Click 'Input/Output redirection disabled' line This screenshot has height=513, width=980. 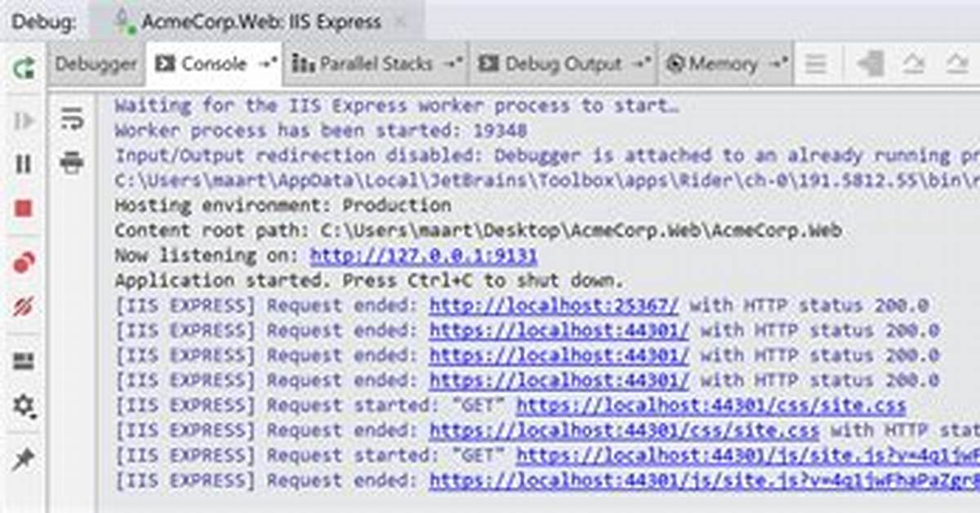(546, 155)
